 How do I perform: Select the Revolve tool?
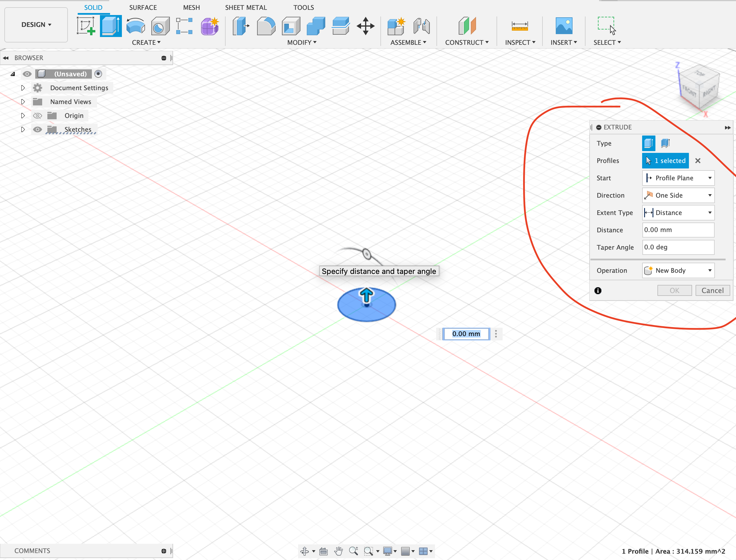pyautogui.click(x=135, y=26)
